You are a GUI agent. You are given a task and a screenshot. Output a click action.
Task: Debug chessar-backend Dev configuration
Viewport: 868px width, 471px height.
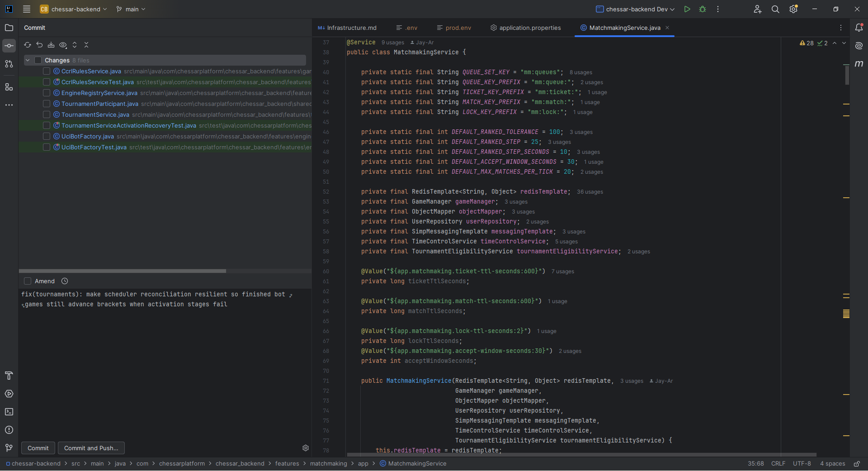[703, 9]
